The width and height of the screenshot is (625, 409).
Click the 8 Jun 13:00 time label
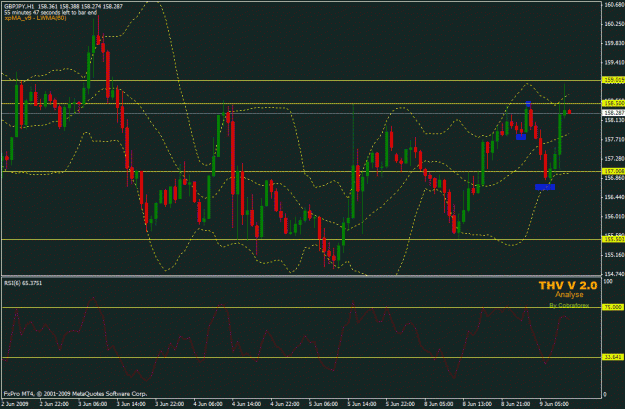point(477,404)
